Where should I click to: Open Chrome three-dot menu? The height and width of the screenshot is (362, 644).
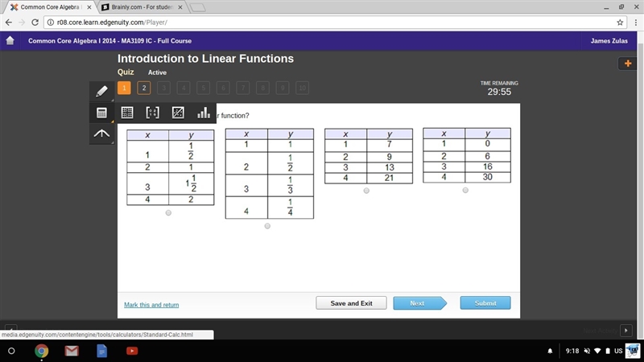tap(636, 23)
